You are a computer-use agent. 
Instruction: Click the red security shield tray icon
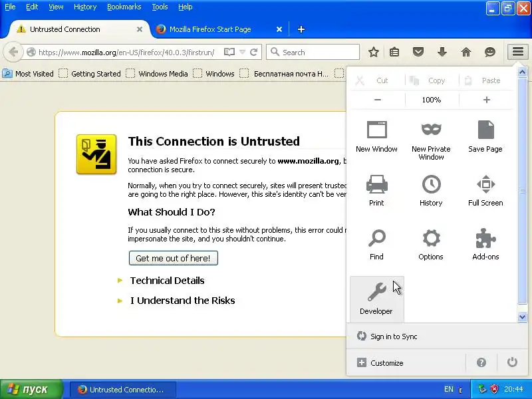point(494,389)
